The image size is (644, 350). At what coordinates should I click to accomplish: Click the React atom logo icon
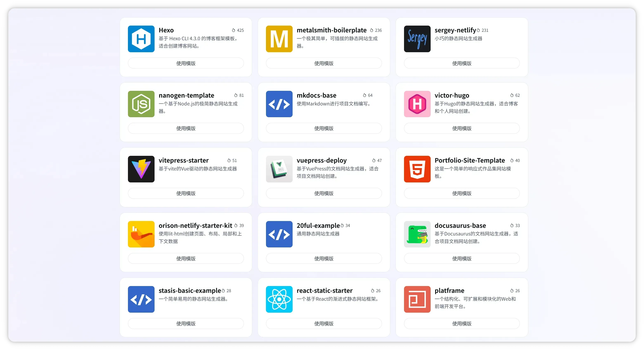point(279,299)
